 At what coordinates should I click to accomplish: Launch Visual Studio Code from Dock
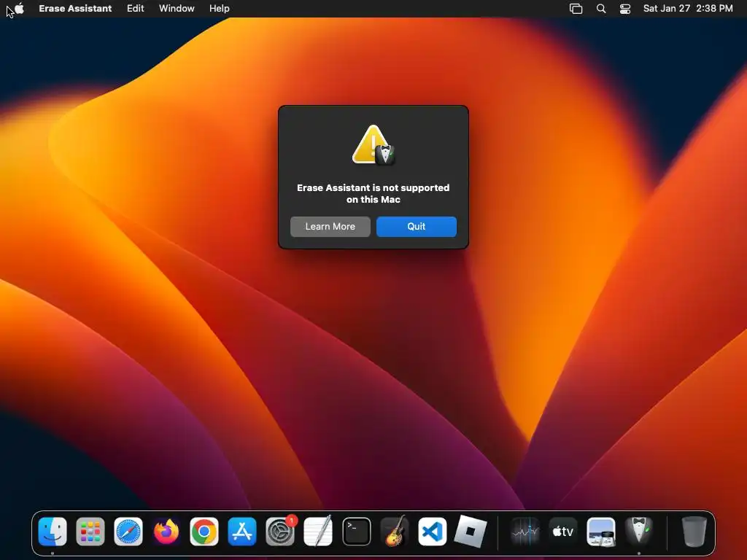coord(432,532)
